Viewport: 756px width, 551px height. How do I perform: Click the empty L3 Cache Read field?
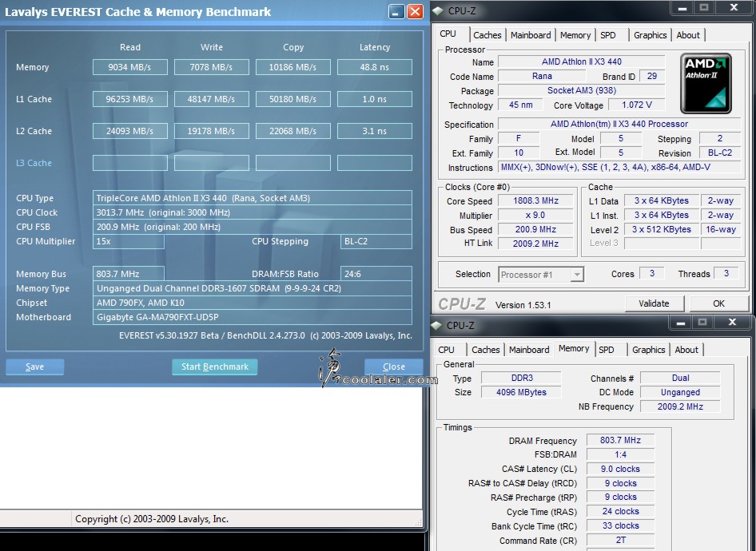[129, 163]
